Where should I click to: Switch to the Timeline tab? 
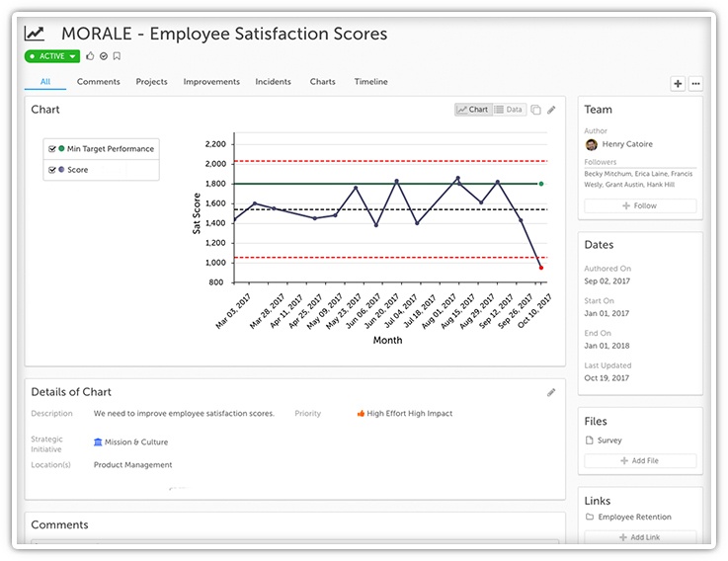pos(370,82)
